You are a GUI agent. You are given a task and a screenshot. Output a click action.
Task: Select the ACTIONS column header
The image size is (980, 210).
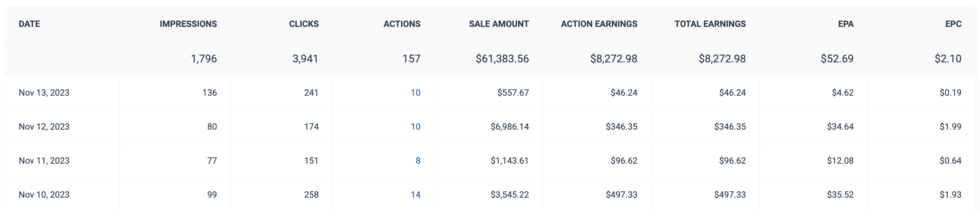(x=402, y=24)
